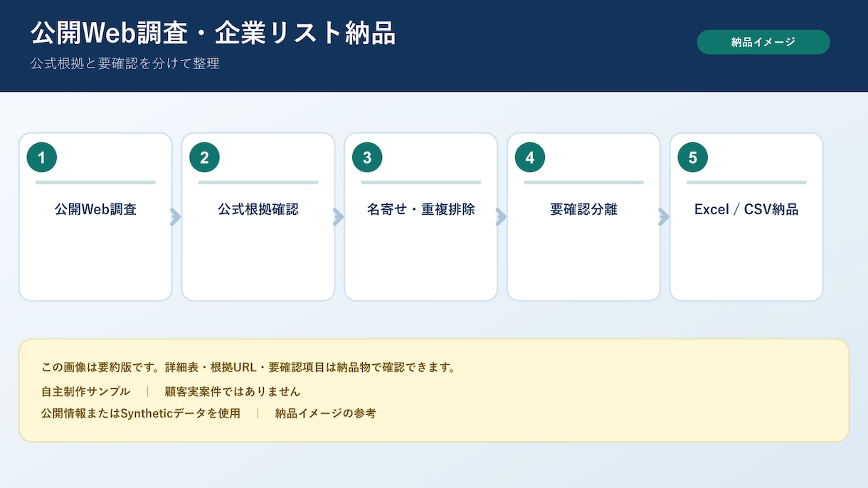This screenshot has width=868, height=488.
Task: Open the 公式根拠確認 step card
Action: tap(258, 217)
